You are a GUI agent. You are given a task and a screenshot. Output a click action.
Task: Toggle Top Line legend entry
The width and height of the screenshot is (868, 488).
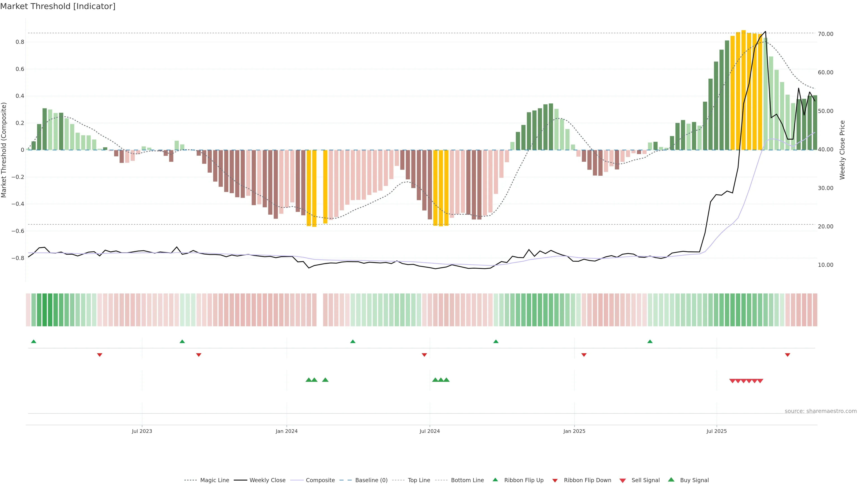419,480
